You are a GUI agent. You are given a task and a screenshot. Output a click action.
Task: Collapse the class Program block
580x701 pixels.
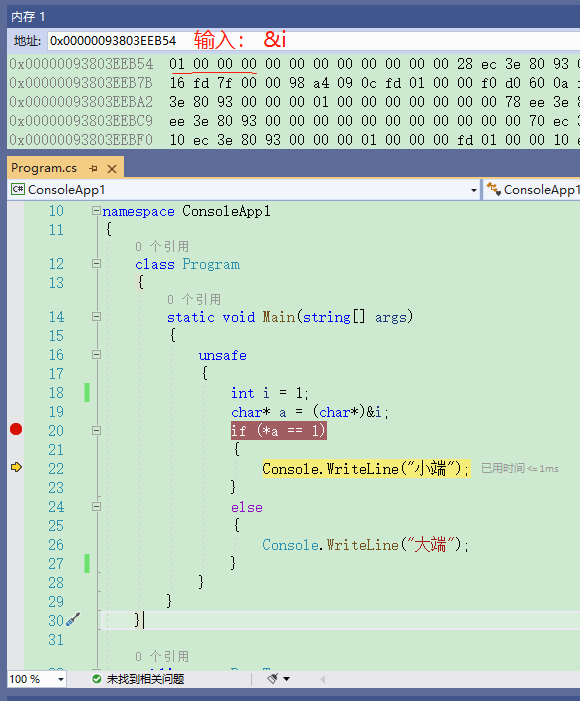96,264
